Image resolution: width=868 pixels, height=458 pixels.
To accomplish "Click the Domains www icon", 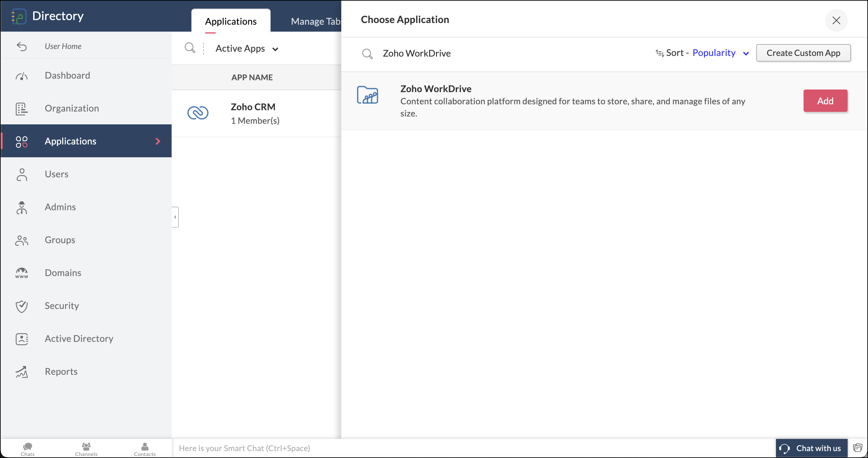I will pos(22,273).
